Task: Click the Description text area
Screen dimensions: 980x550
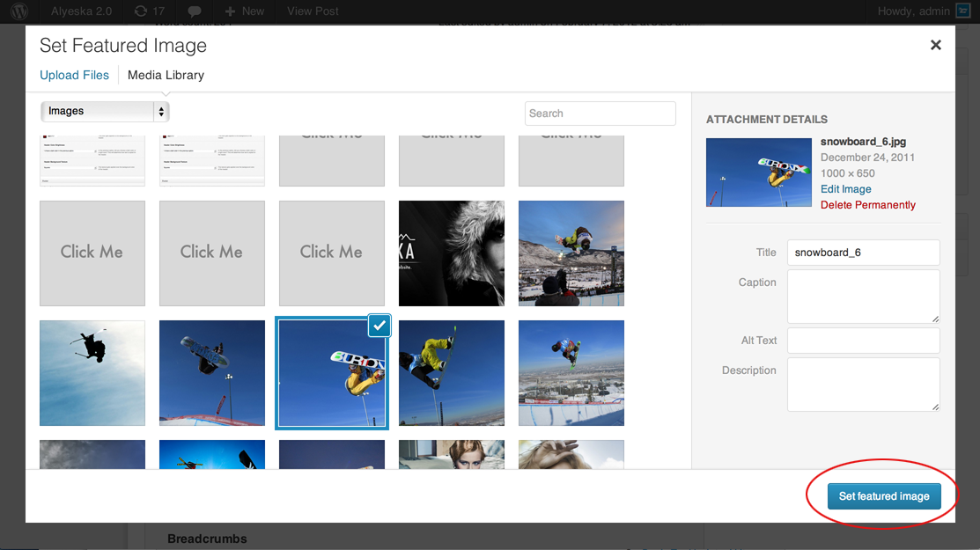Action: (863, 385)
